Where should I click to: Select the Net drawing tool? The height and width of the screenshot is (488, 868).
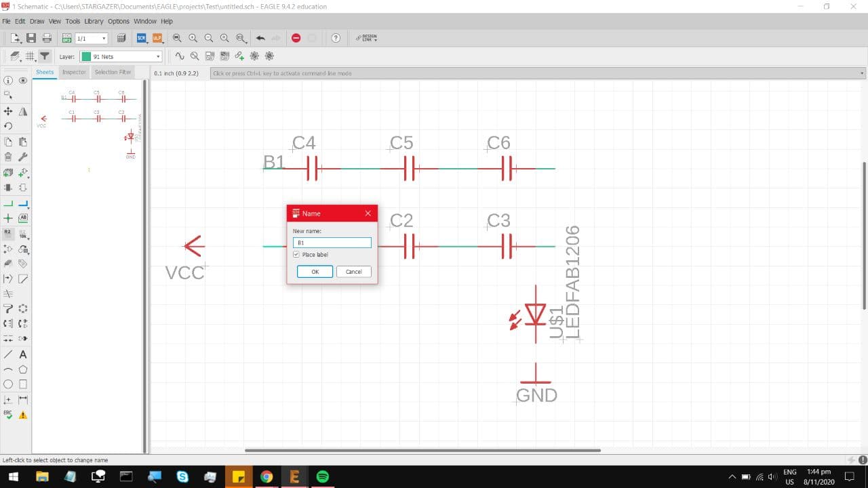(x=8, y=203)
